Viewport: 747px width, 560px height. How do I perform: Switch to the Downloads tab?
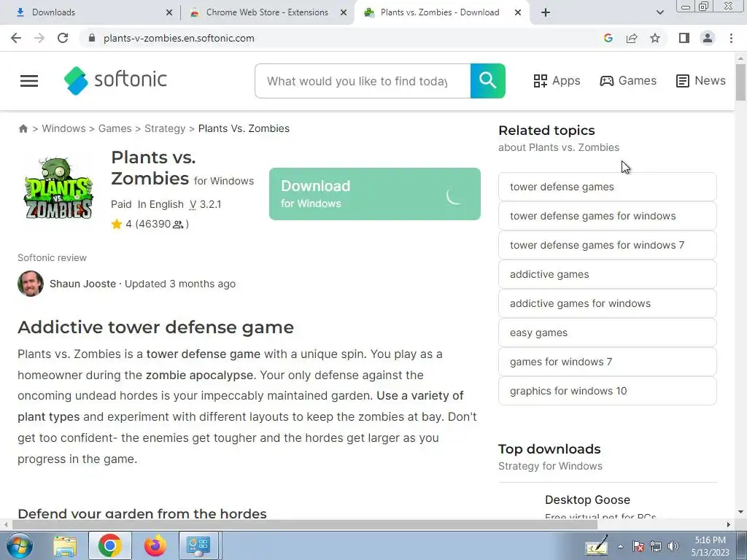[90, 12]
